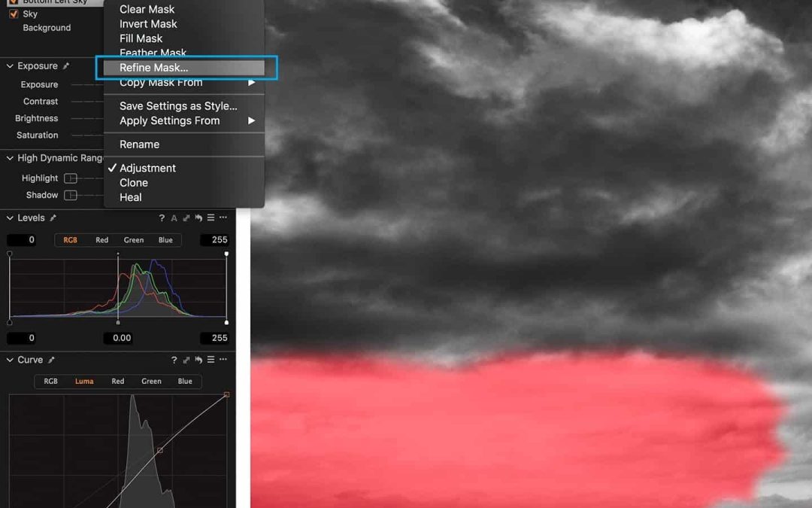Open the Curve presets list icon
This screenshot has height=508, width=812.
[211, 360]
